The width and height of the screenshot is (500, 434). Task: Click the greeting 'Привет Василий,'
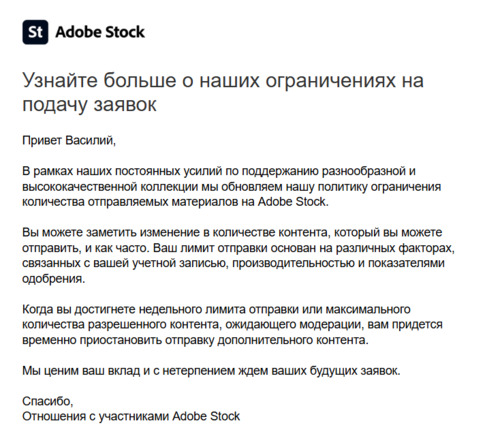69,140
